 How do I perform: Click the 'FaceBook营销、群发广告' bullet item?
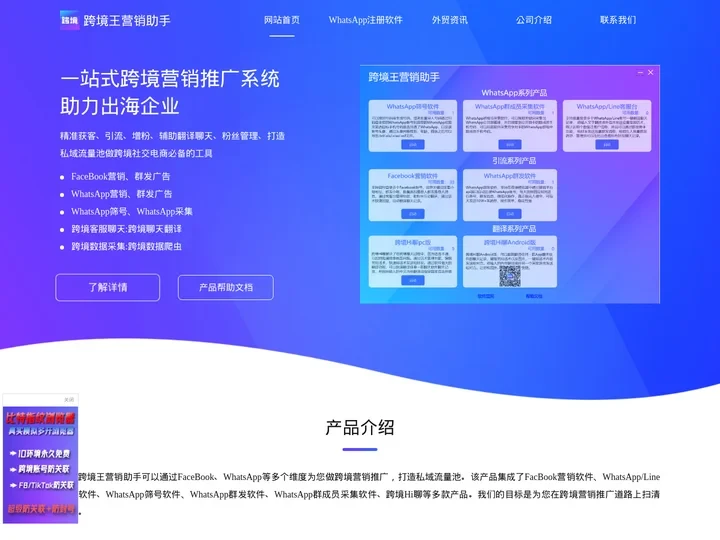(120, 176)
